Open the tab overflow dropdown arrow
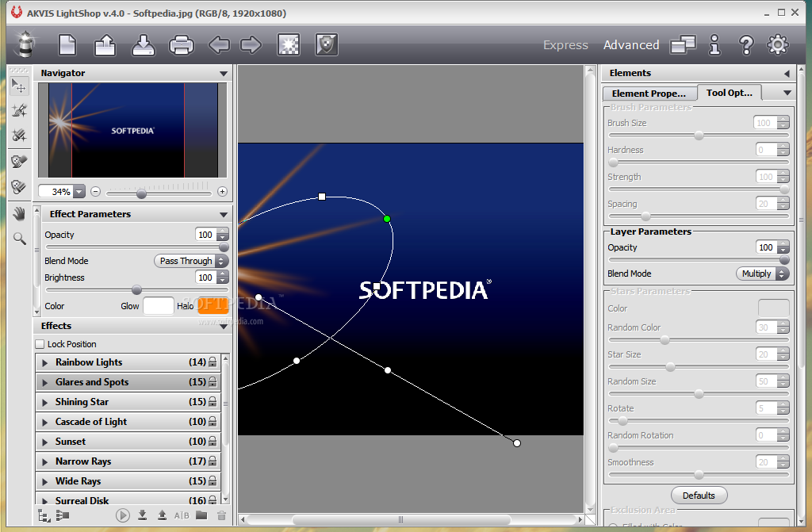Screen dimensions: 812x532 click(787, 93)
